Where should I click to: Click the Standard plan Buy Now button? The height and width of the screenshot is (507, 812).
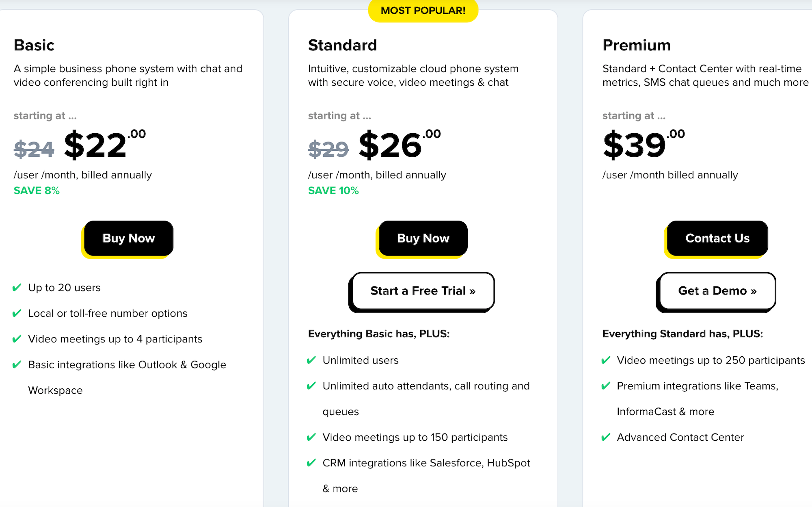423,237
